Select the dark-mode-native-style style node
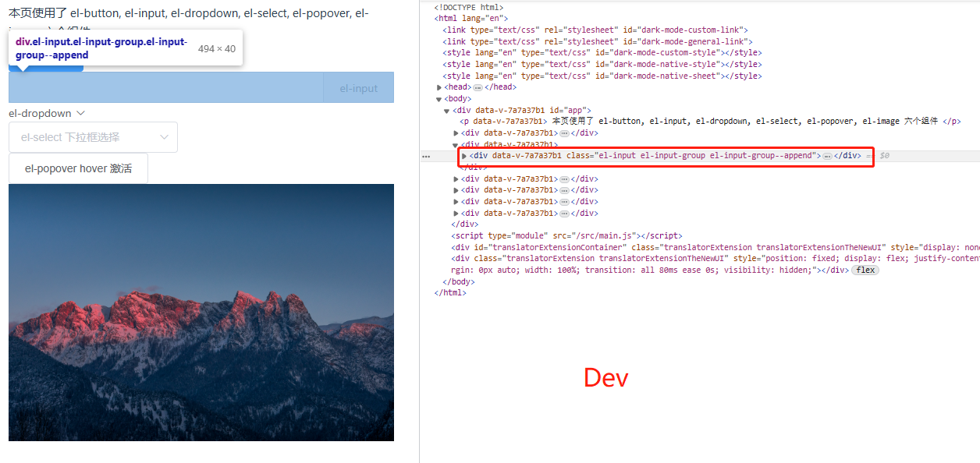 (601, 64)
